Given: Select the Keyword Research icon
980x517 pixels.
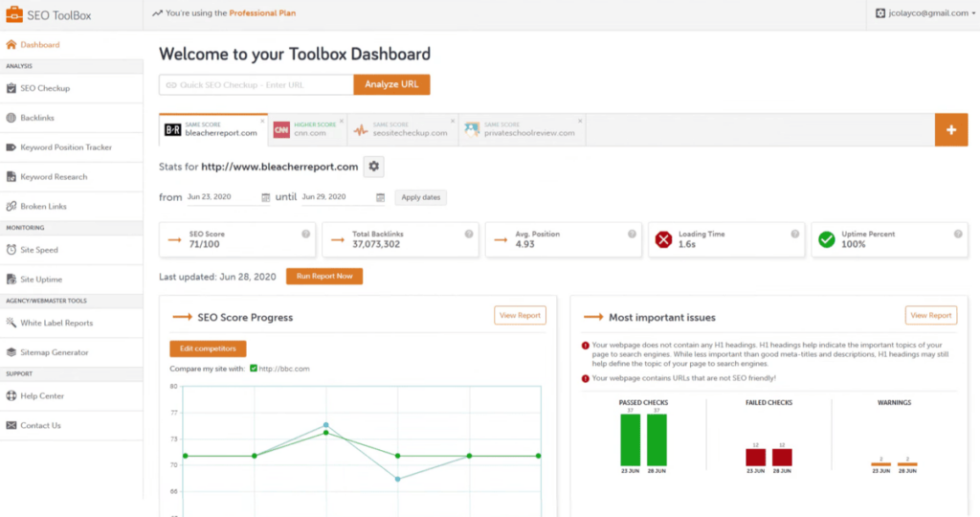Looking at the screenshot, I should tap(11, 177).
